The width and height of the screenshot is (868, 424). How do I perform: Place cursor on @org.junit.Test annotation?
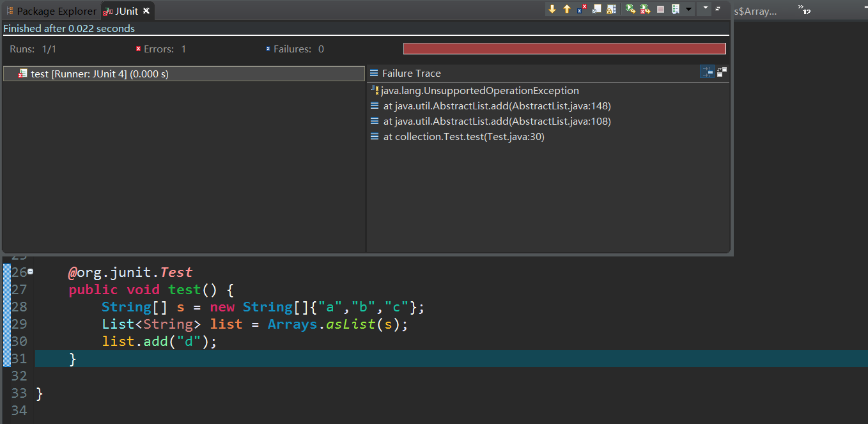click(130, 272)
